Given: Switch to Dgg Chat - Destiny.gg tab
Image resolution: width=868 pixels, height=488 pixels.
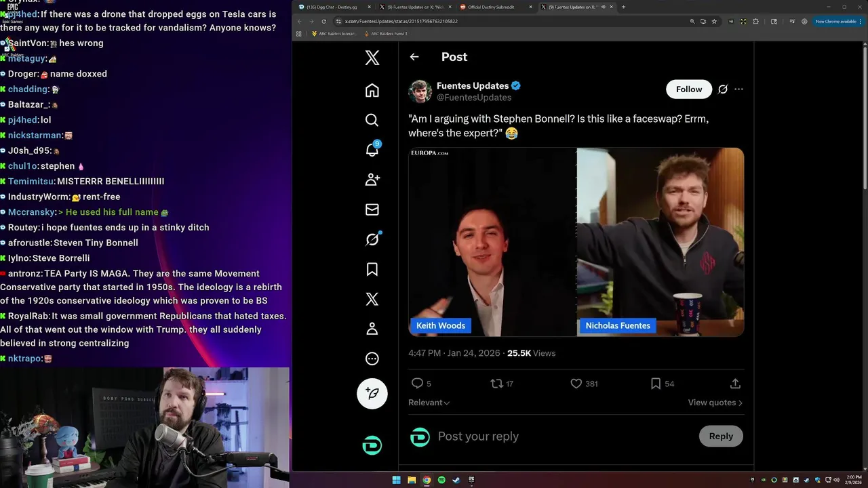Looking at the screenshot, I should point(334,7).
